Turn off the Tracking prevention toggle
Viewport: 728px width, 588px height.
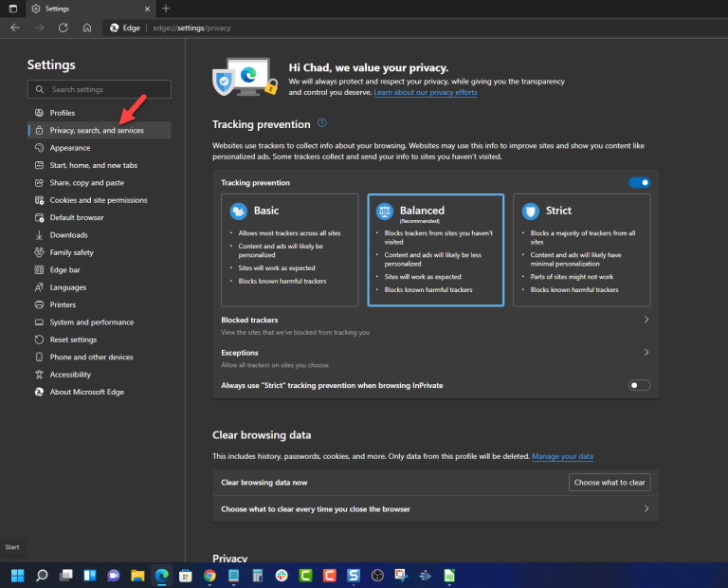(639, 182)
